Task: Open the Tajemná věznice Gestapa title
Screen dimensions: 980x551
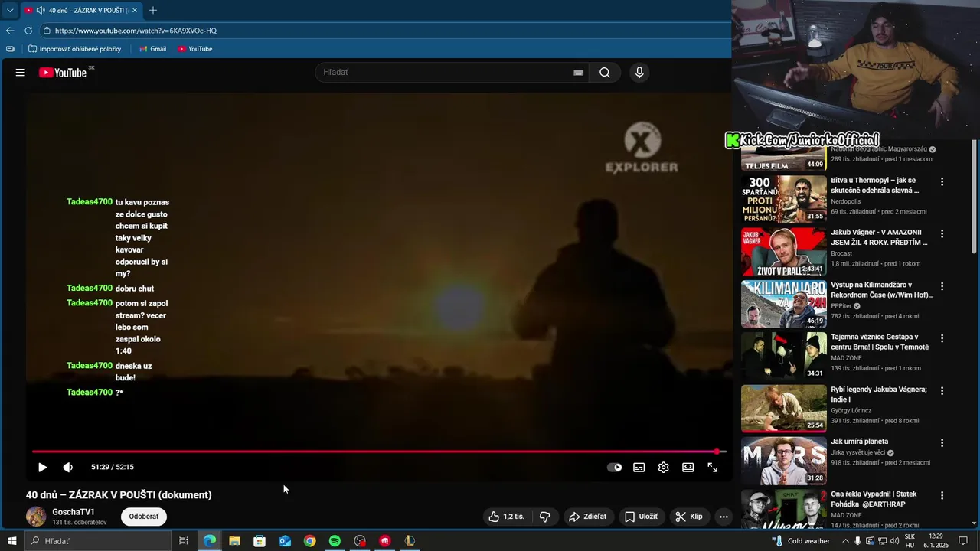Action: coord(880,342)
